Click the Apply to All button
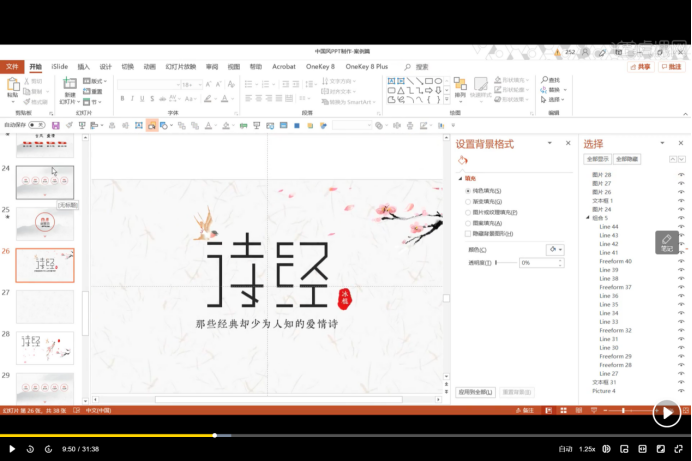Image resolution: width=692 pixels, height=461 pixels. click(x=475, y=392)
